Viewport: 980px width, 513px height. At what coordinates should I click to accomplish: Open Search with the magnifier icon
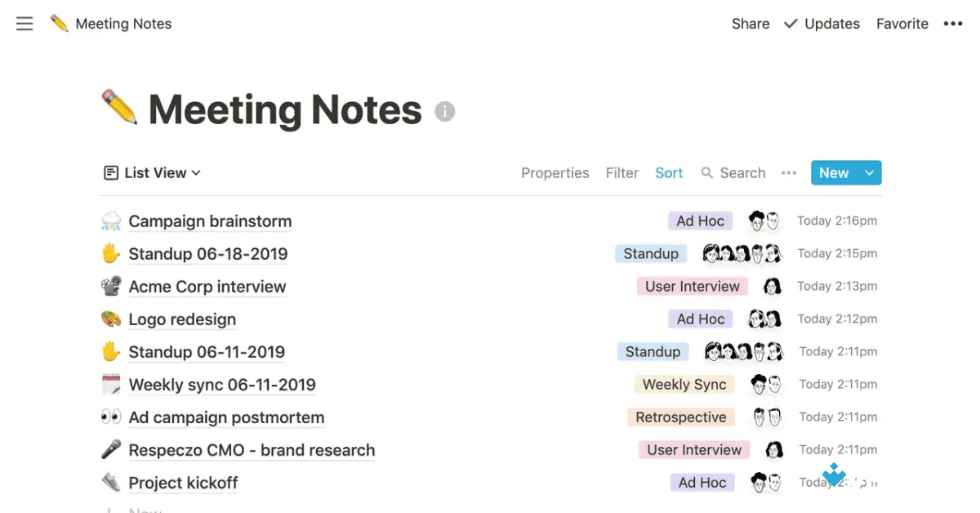(707, 172)
